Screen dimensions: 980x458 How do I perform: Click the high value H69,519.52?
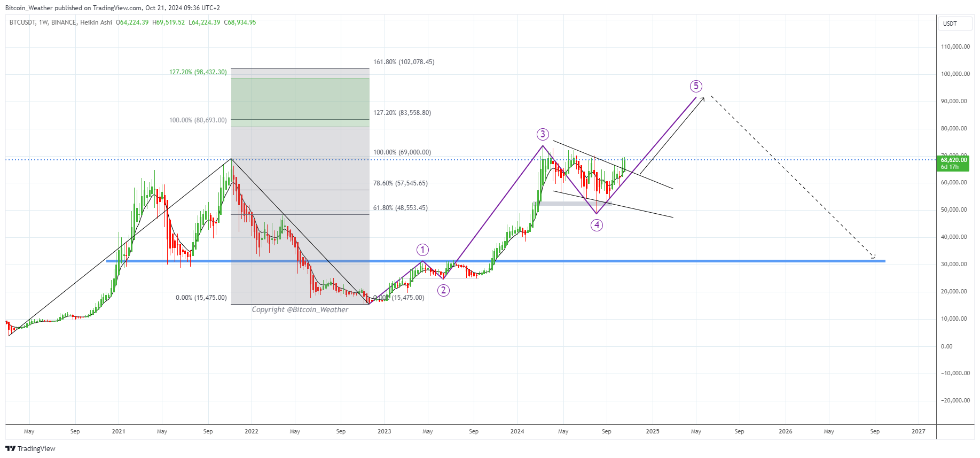[169, 22]
